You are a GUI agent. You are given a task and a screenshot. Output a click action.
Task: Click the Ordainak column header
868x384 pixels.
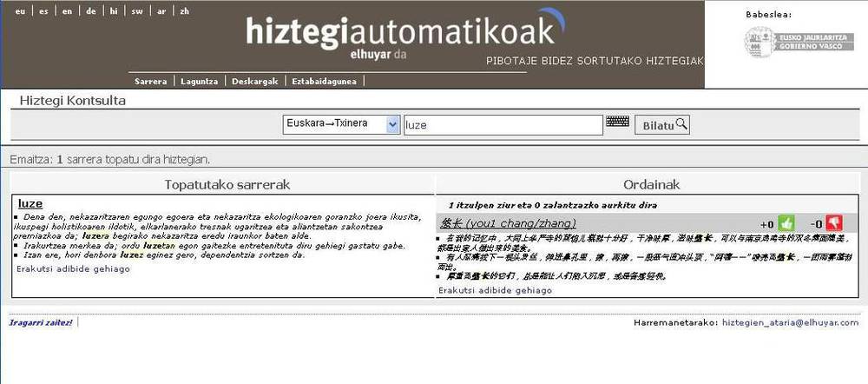(x=652, y=184)
